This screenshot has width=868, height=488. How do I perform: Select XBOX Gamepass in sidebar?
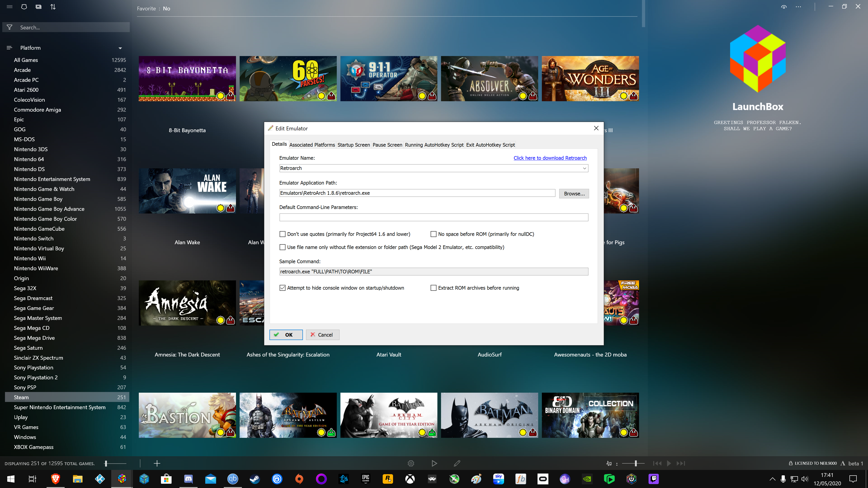pyautogui.click(x=67, y=447)
